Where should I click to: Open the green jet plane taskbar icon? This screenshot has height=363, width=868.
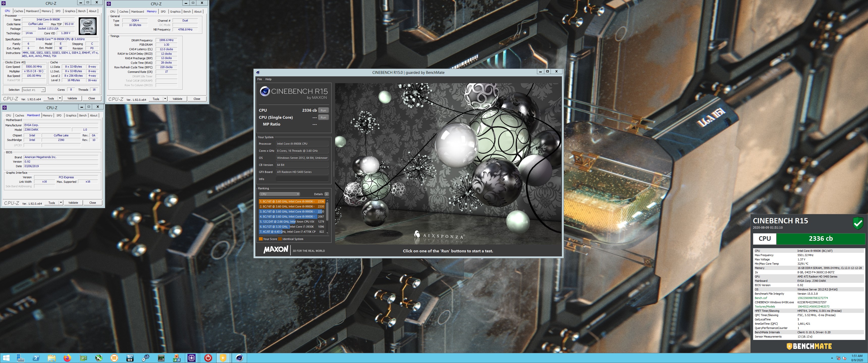click(99, 358)
